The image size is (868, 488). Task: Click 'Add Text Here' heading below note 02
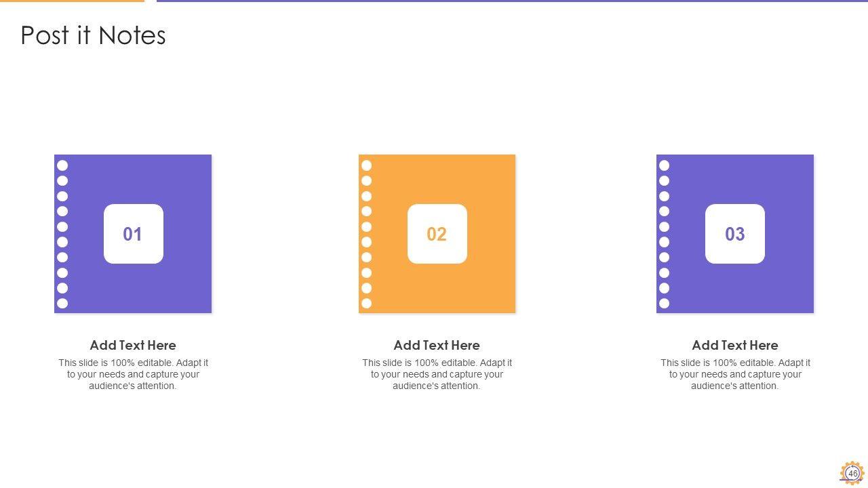click(x=437, y=345)
